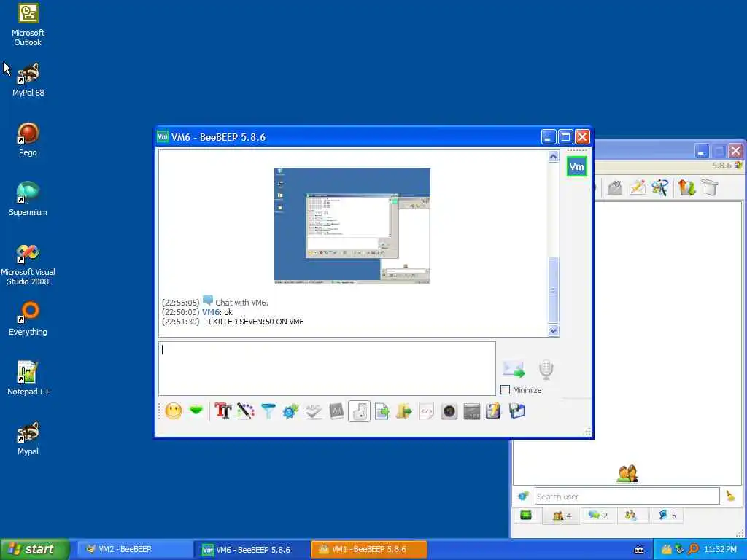Click the tools icon in VM1 window toolbar
Viewport: 747px width, 560px height.
point(659,187)
